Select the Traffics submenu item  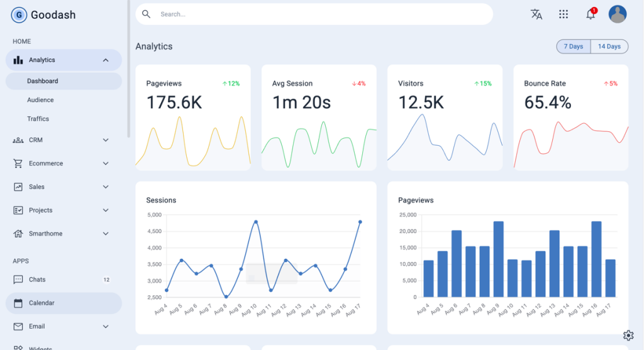[38, 119]
